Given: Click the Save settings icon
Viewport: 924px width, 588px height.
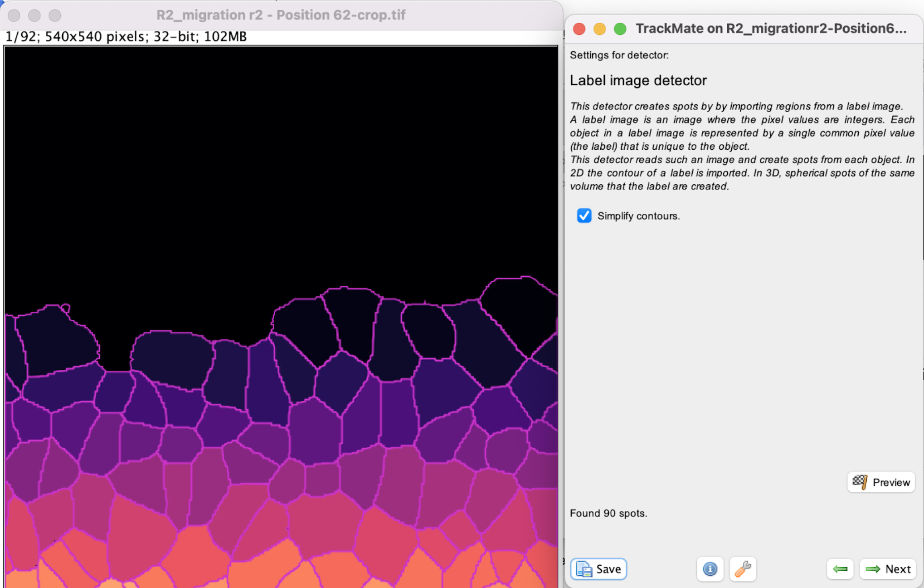Looking at the screenshot, I should point(599,568).
